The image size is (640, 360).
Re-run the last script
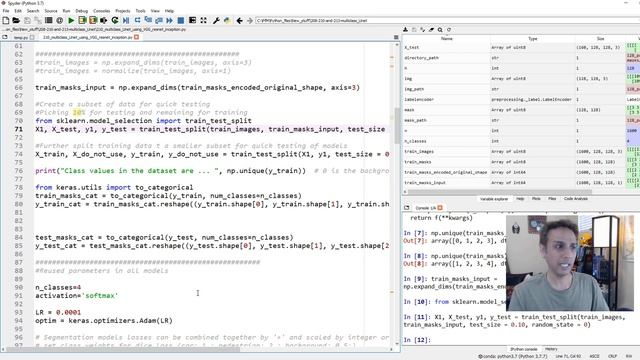pos(115,20)
